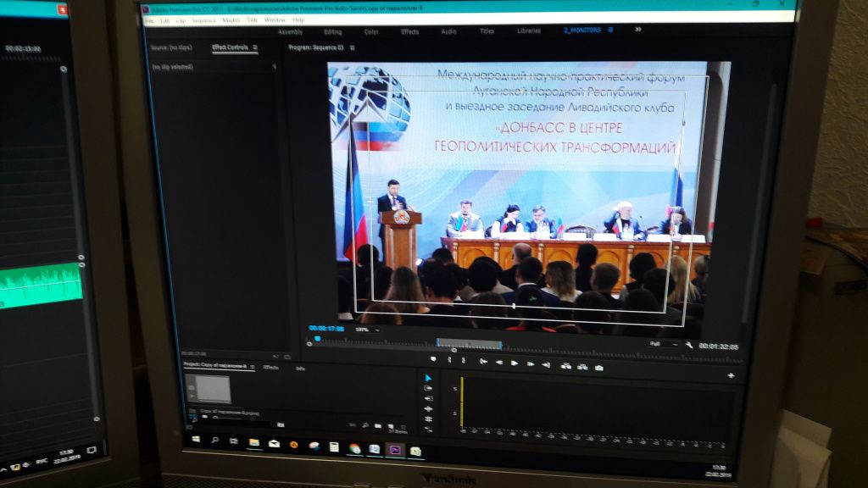This screenshot has height=488, width=868.
Task: Open the Window menu
Action: [x=275, y=20]
